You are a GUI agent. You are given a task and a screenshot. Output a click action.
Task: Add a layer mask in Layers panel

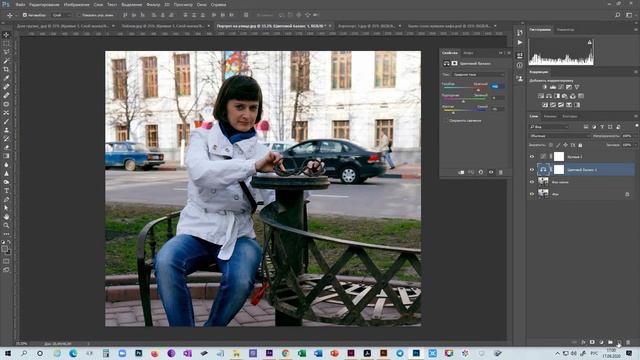pyautogui.click(x=592, y=342)
